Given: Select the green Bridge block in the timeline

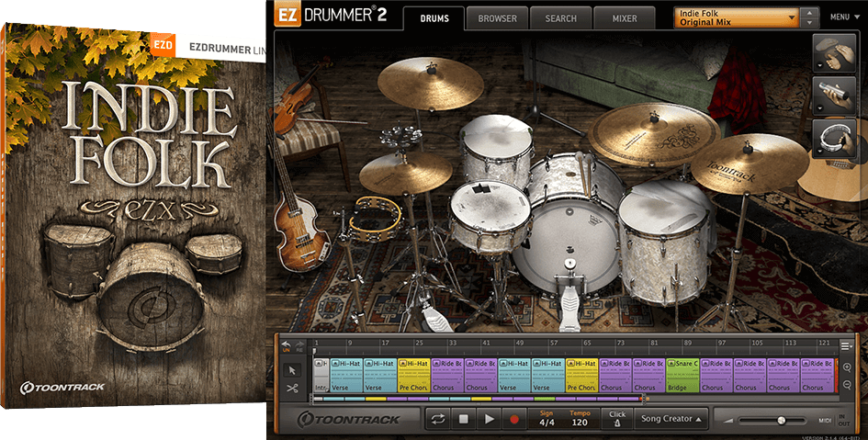Looking at the screenshot, I should point(682,376).
